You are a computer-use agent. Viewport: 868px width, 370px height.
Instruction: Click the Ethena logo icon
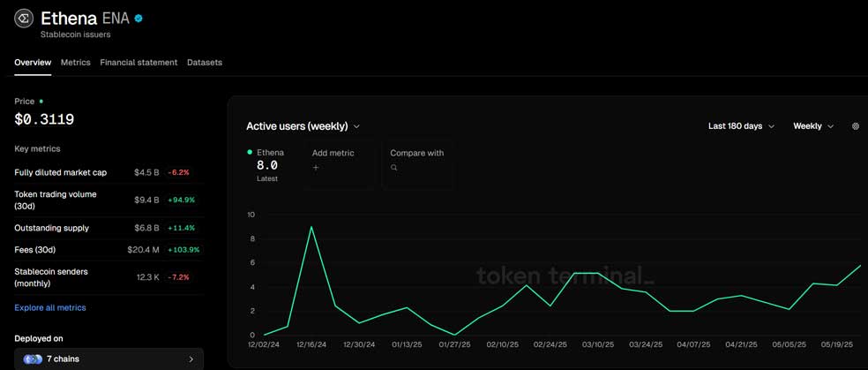(x=24, y=19)
